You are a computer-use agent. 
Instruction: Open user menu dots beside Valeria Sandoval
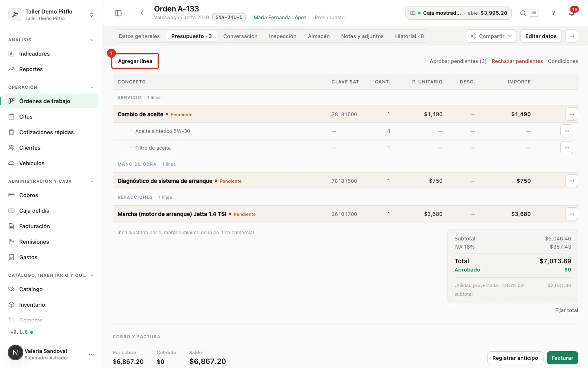pos(91,354)
